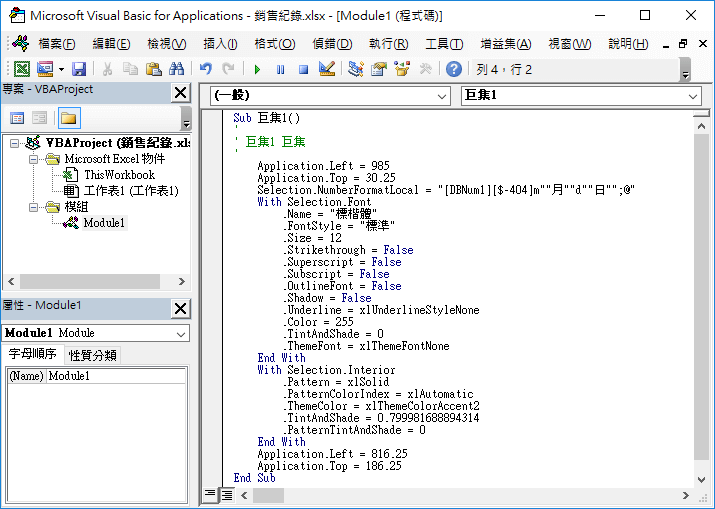The width and height of the screenshot is (715, 509).
Task: Restore the inner code window
Action: (683, 44)
